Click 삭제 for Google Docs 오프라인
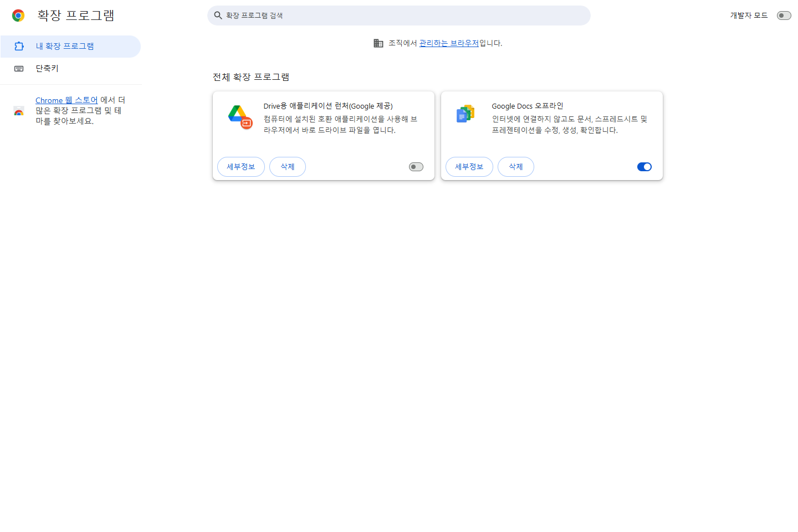 coord(516,167)
